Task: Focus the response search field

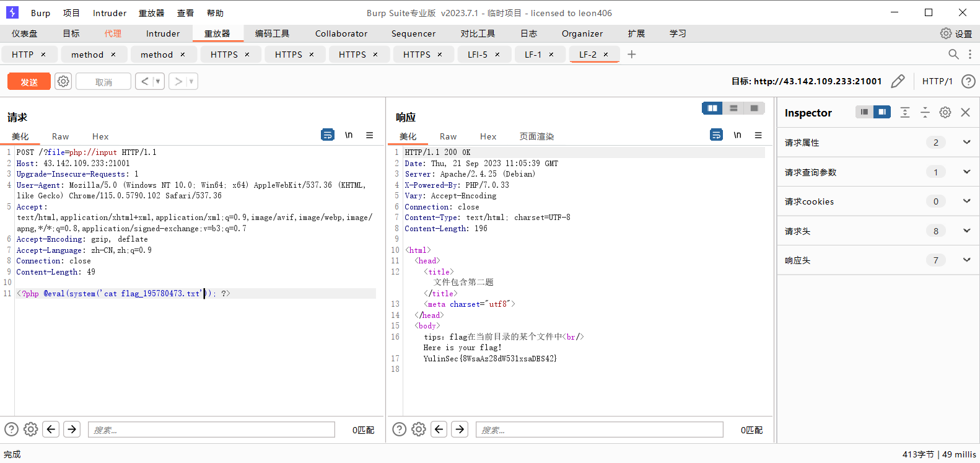Action: click(599, 430)
